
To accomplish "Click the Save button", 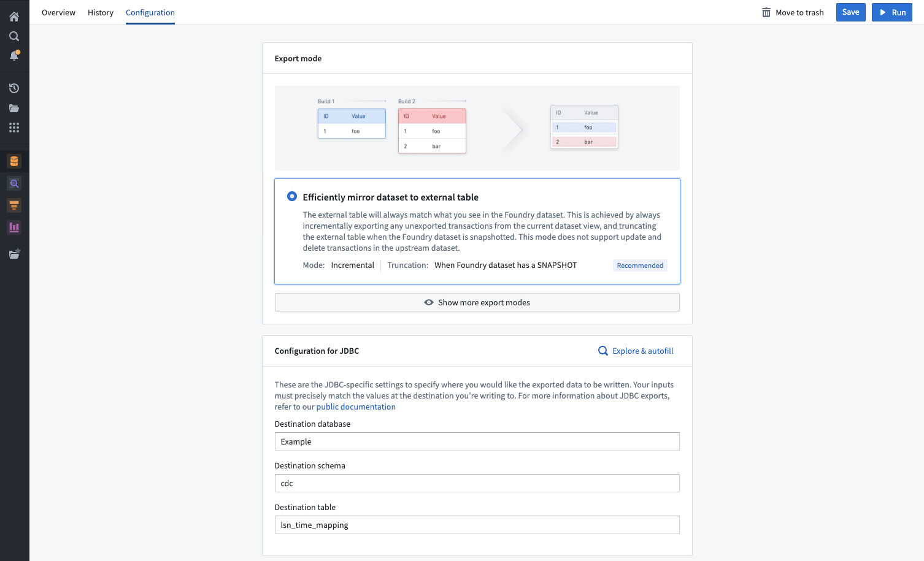I will [x=850, y=12].
